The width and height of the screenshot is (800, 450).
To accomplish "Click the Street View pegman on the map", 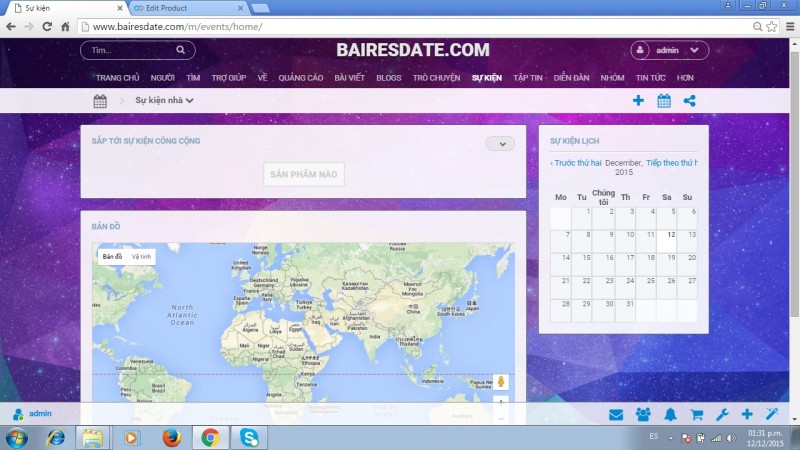I will click(501, 382).
